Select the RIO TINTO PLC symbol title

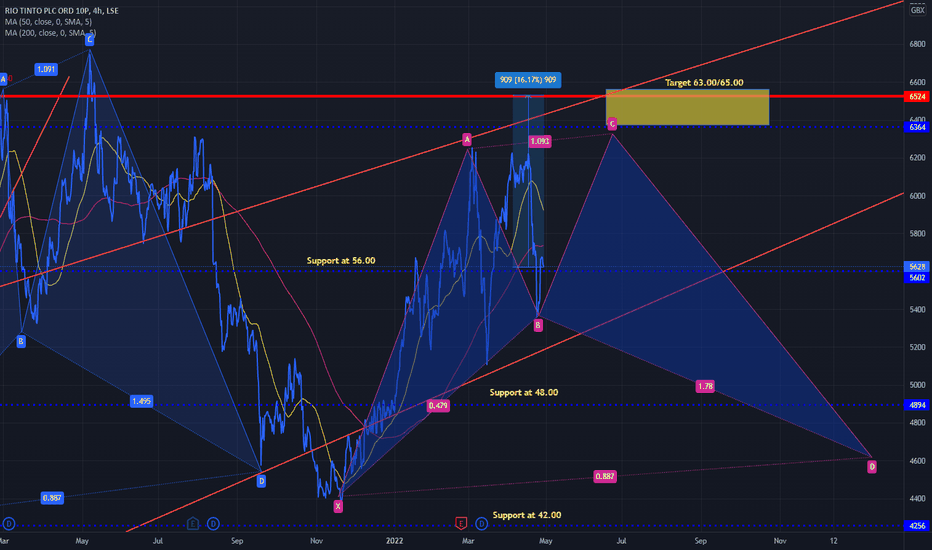click(62, 11)
